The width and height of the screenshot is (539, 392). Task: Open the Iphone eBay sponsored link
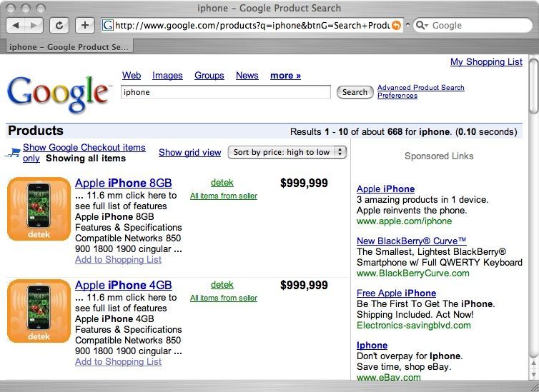372,346
